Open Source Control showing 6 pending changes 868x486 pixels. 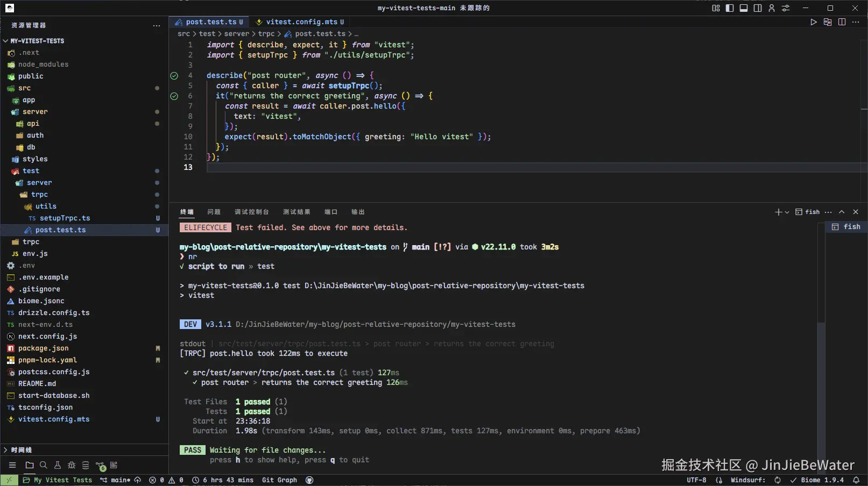tap(100, 465)
